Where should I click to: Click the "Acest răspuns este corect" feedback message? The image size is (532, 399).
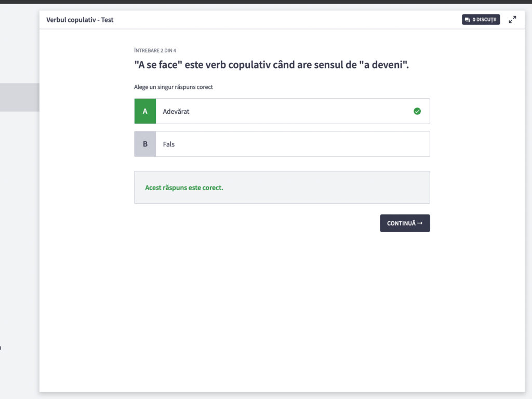(184, 188)
